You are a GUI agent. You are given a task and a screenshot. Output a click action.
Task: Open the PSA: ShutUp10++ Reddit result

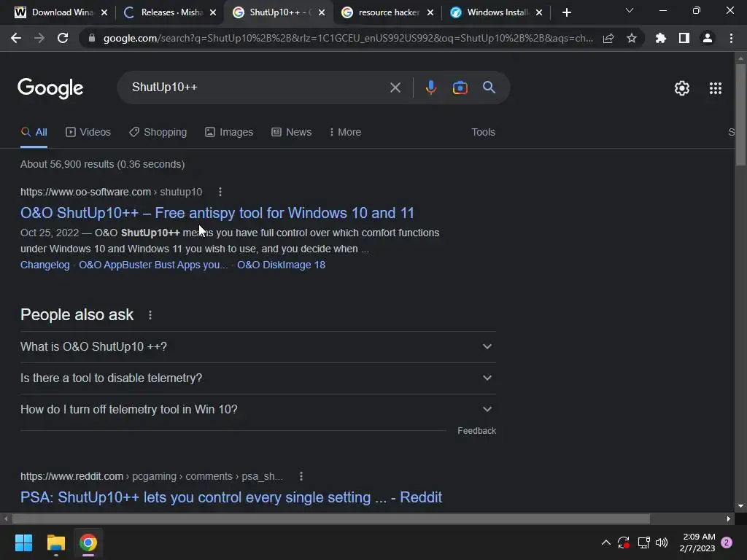coord(231,497)
